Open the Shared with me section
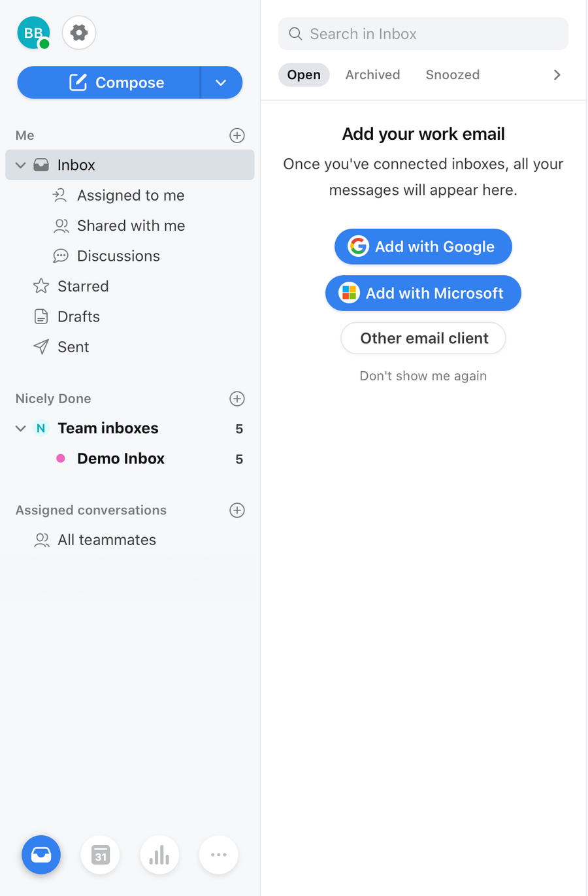The height and width of the screenshot is (896, 588). [x=130, y=225]
